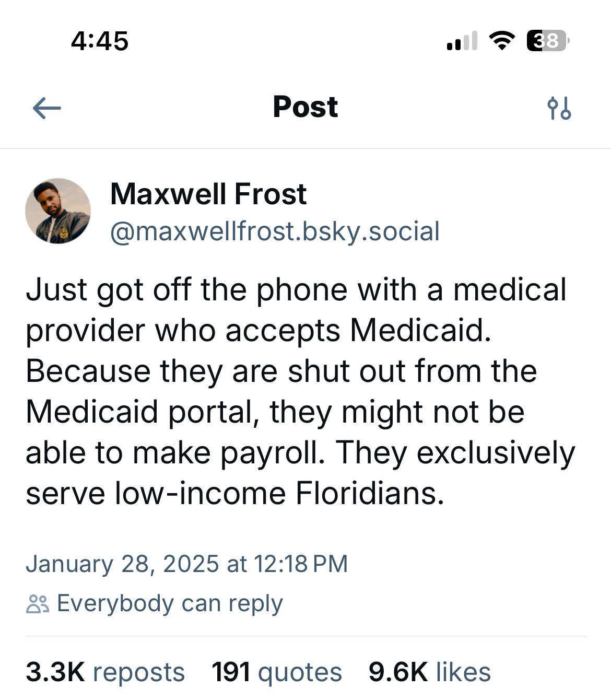The image size is (611, 700).
Task: View the 191 quotes list
Action: [x=277, y=672]
